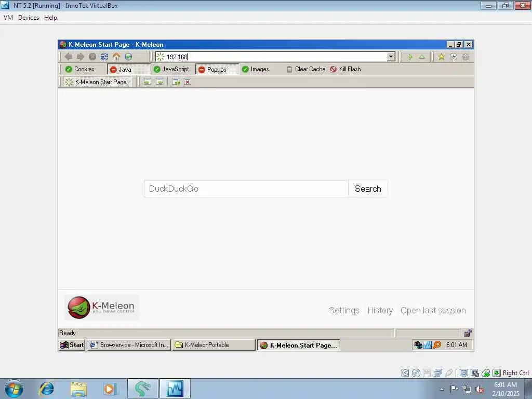Open the Windows 7 Start orb
The width and height of the screenshot is (532, 399).
click(x=14, y=389)
